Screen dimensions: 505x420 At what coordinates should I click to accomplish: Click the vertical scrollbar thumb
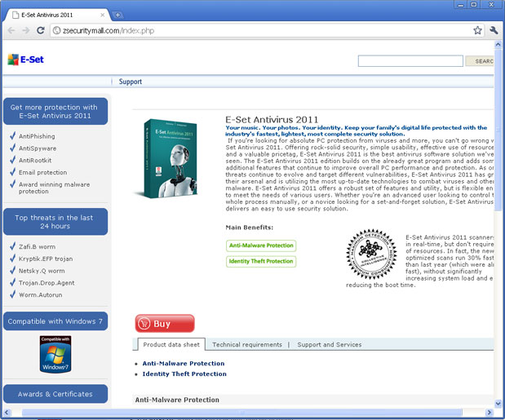click(x=498, y=130)
